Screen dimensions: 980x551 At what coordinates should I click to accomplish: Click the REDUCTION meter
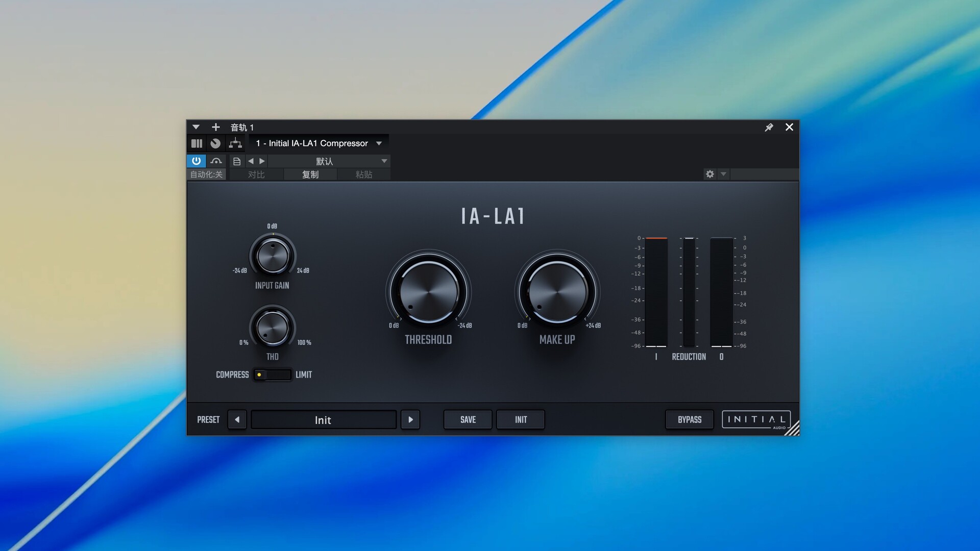point(689,292)
